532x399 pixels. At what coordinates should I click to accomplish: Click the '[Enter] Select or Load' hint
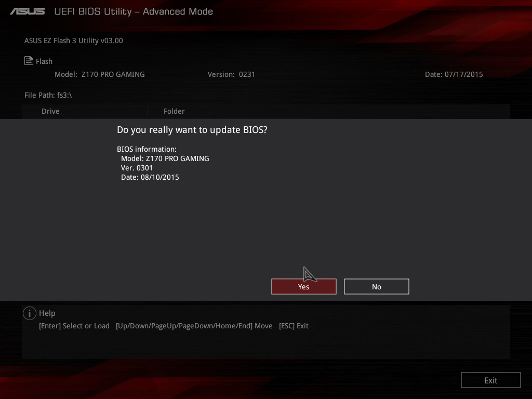tap(74, 326)
